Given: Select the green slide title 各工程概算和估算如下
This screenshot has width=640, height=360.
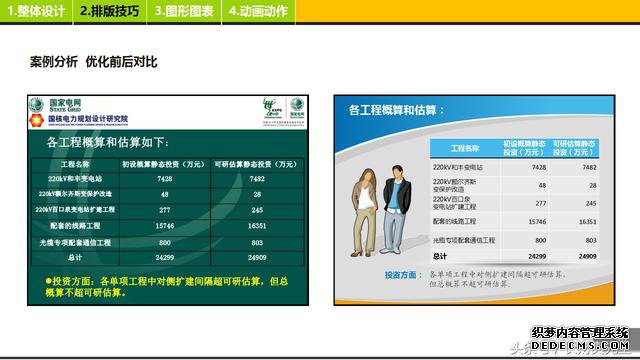Looking at the screenshot, I should [x=108, y=142].
